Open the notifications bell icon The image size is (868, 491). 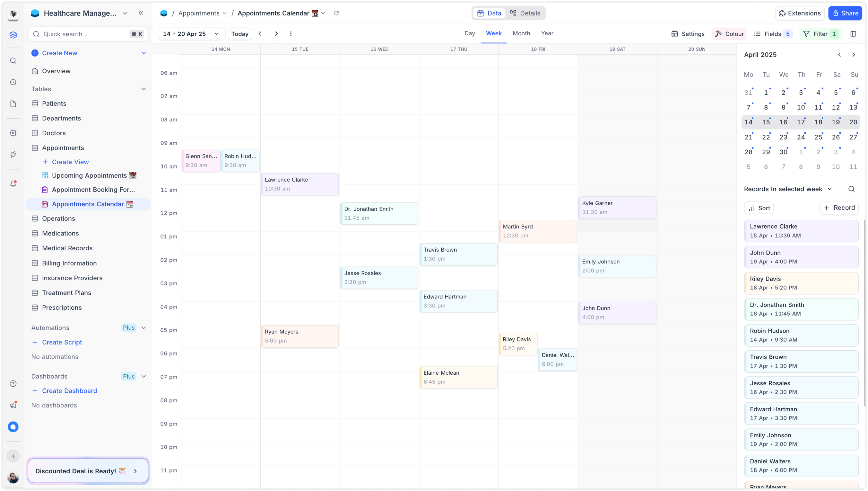(13, 184)
